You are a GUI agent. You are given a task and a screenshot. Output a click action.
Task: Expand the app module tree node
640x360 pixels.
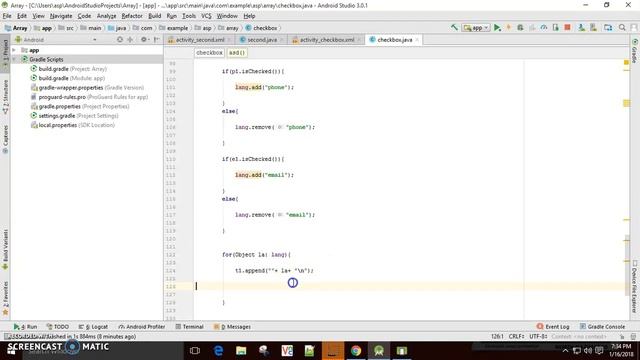tap(14, 50)
